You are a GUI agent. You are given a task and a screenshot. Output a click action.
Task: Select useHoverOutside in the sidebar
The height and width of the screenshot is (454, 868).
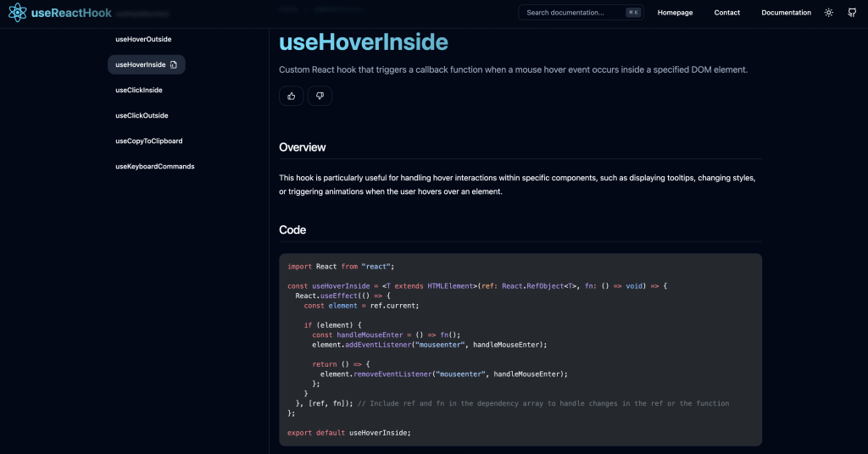[143, 39]
